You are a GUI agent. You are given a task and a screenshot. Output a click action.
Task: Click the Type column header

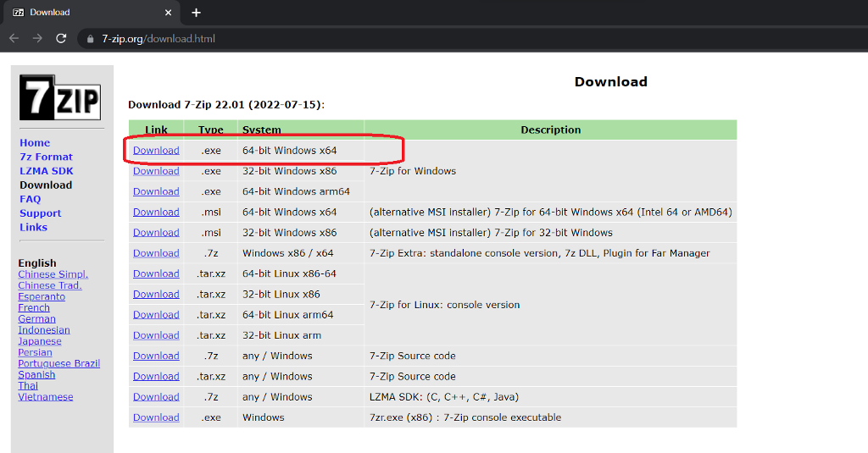[x=211, y=130]
